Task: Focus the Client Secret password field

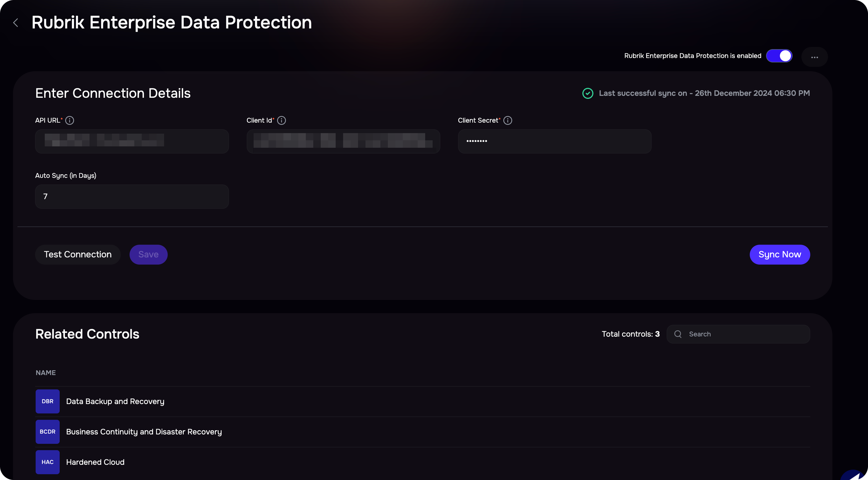Action: 555,141
